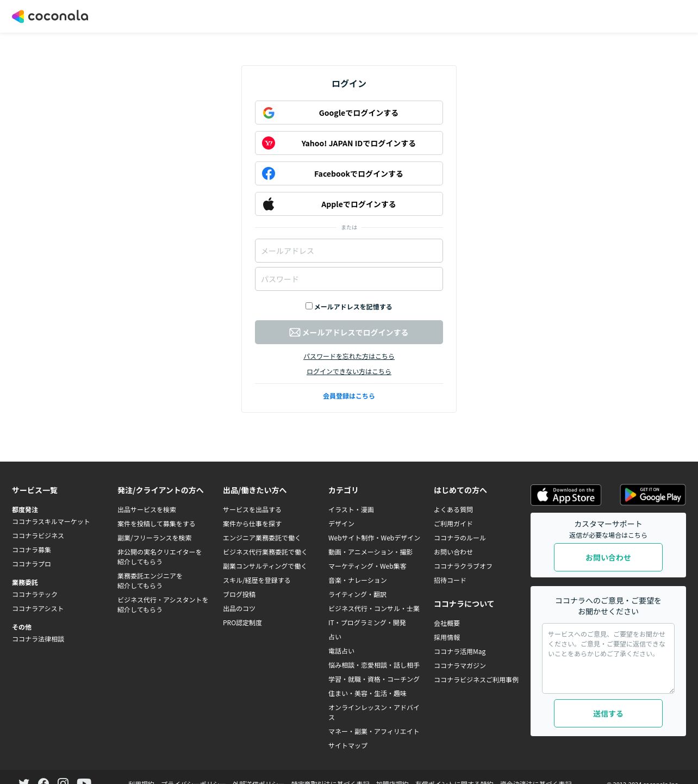Click the coconala logo
The height and width of the screenshot is (784, 698).
50,16
